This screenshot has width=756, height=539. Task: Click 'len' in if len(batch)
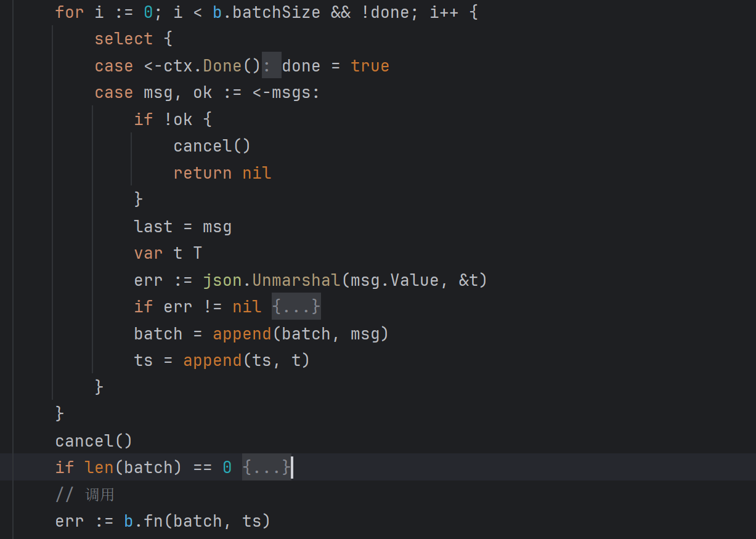pyautogui.click(x=99, y=467)
